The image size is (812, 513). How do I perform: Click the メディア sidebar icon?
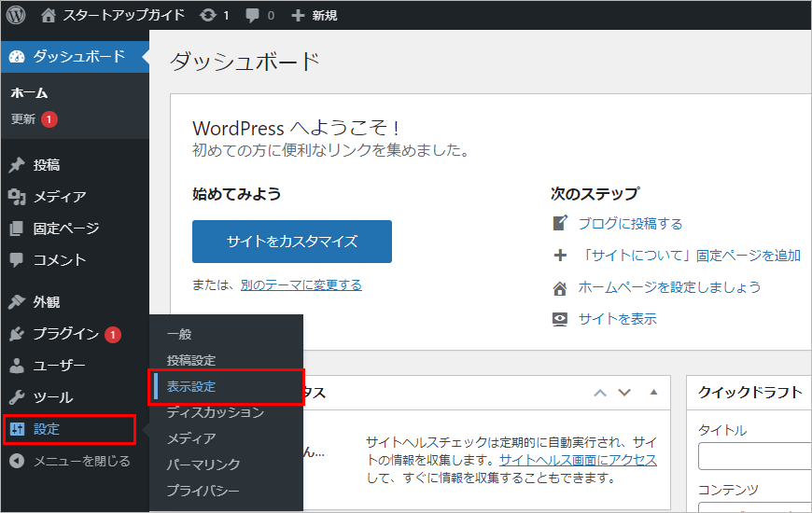pyautogui.click(x=17, y=197)
